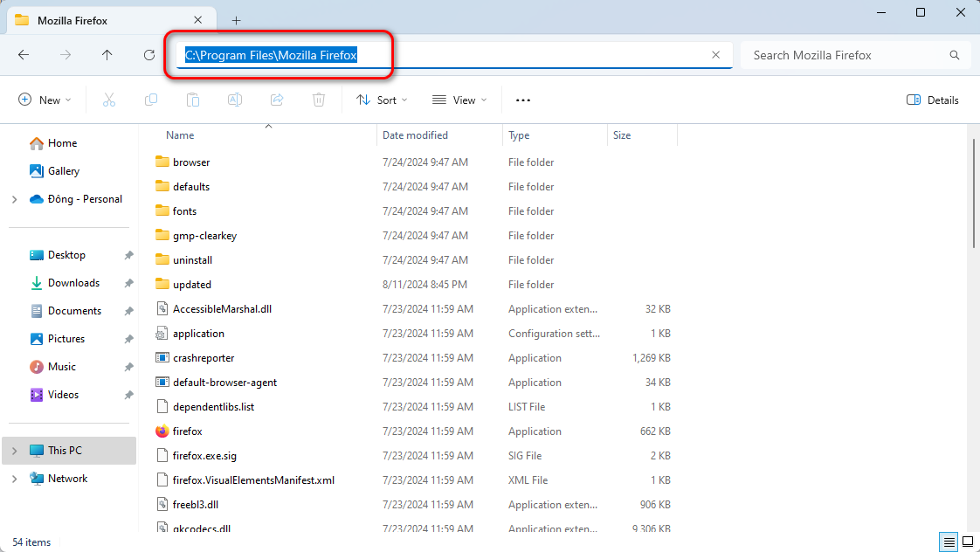Select the application configuration file icon
Screen dimensions: 980x552
162,333
